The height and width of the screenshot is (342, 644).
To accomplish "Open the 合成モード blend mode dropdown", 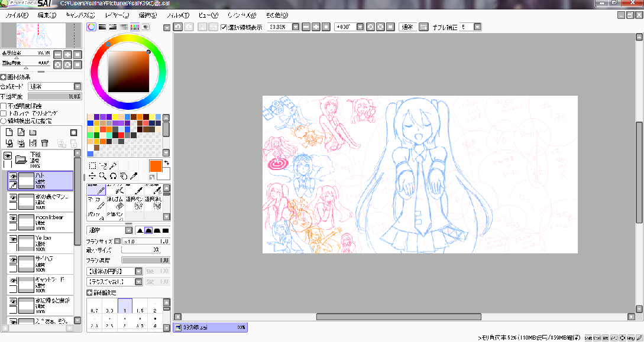I will pyautogui.click(x=77, y=86).
